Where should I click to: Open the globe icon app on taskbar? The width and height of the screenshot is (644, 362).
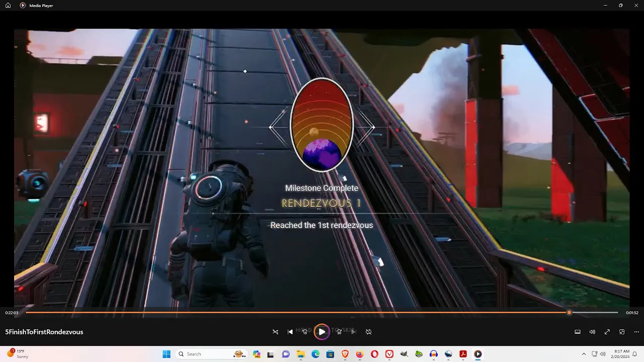(x=448, y=354)
